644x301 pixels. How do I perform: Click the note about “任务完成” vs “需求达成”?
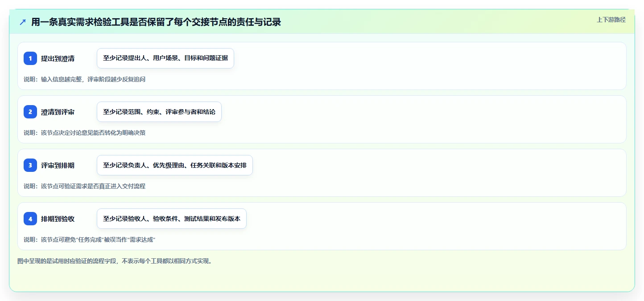click(89, 240)
